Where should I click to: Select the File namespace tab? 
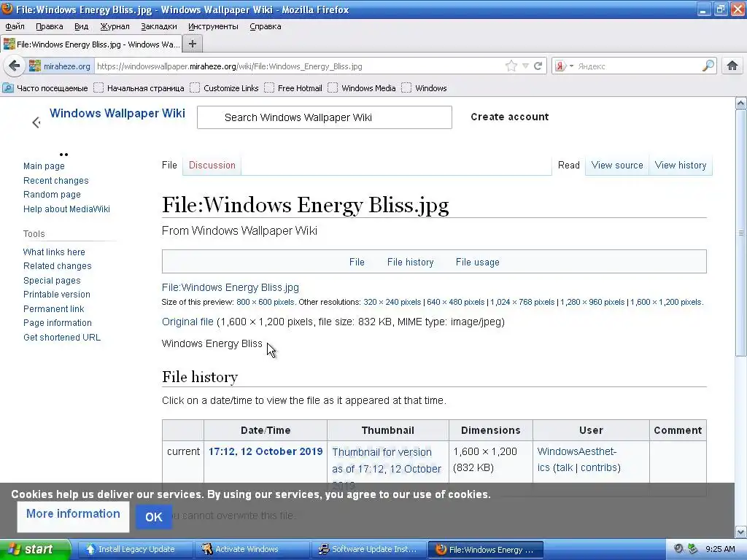coord(169,166)
